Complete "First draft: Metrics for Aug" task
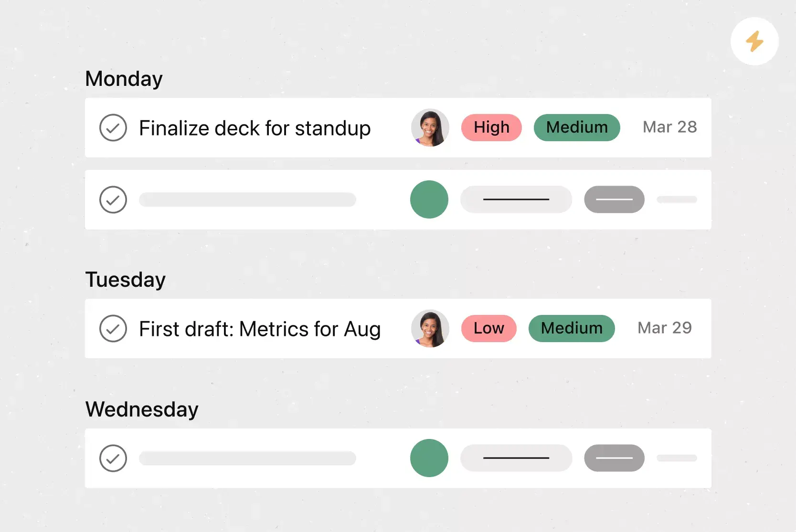The width and height of the screenshot is (796, 532). [x=113, y=329]
